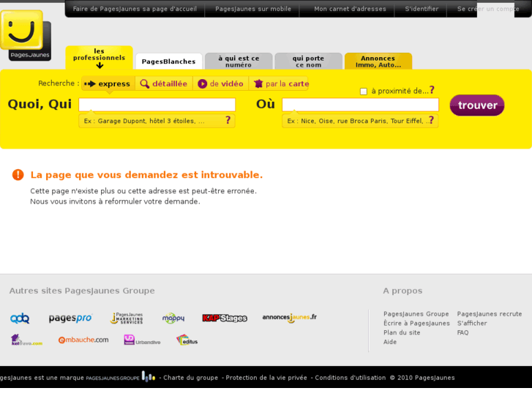
Task: Click the A propos heading
Action: click(402, 291)
